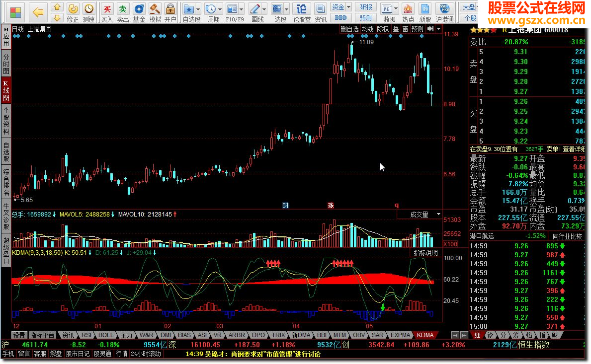
Task: Open the 模拟 simulated trading icon
Action: pos(155,12)
